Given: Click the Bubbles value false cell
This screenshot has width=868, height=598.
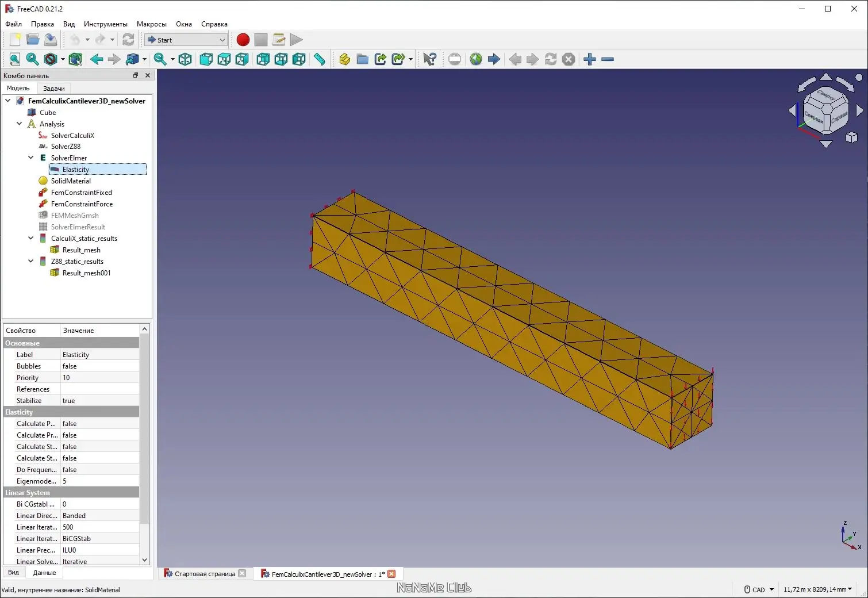Looking at the screenshot, I should [100, 366].
